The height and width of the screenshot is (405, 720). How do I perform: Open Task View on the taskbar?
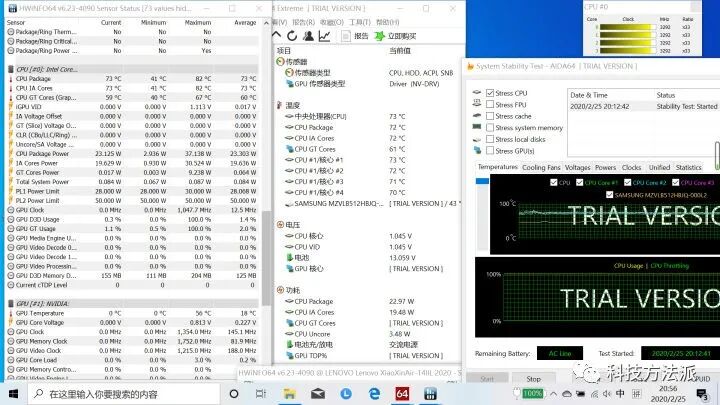(x=260, y=394)
